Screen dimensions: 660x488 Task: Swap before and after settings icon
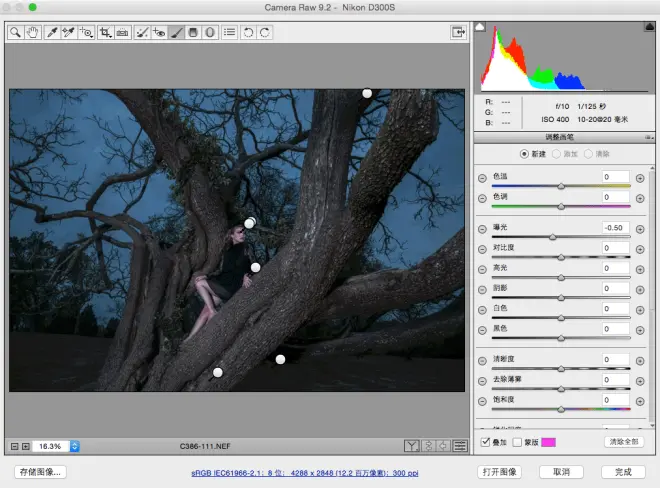428,446
